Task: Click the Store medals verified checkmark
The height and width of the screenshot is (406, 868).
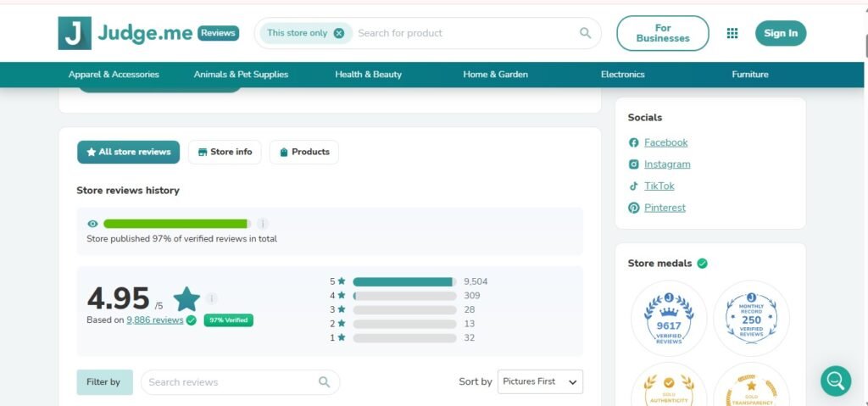Action: click(702, 263)
